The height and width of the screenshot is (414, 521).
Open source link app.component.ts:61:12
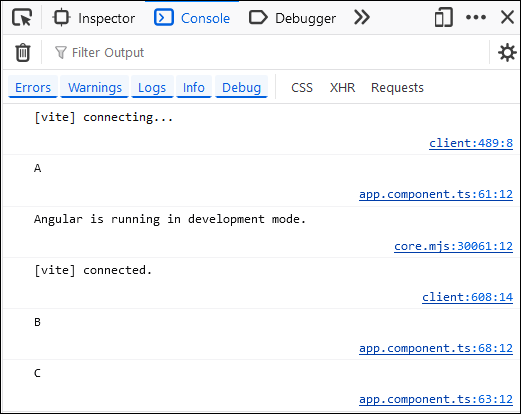point(436,194)
